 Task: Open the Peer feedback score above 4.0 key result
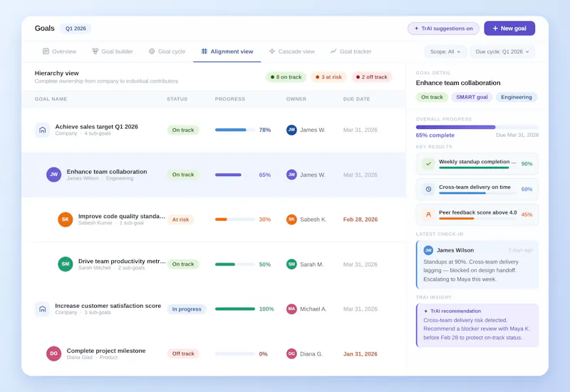477,215
